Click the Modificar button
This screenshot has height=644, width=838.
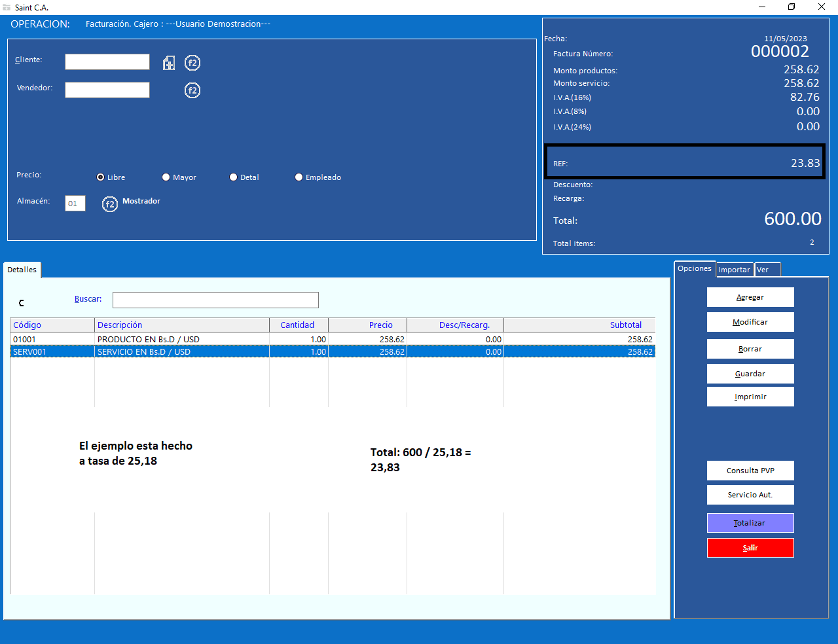pyautogui.click(x=750, y=322)
